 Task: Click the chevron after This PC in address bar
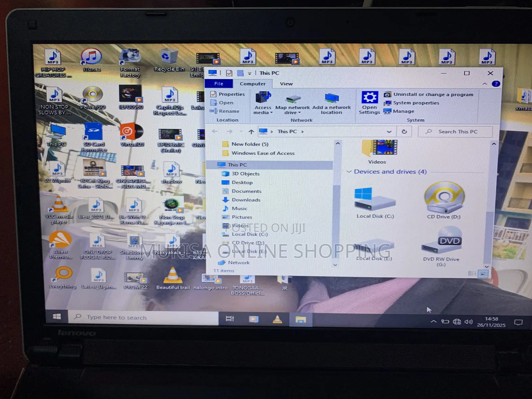(303, 132)
